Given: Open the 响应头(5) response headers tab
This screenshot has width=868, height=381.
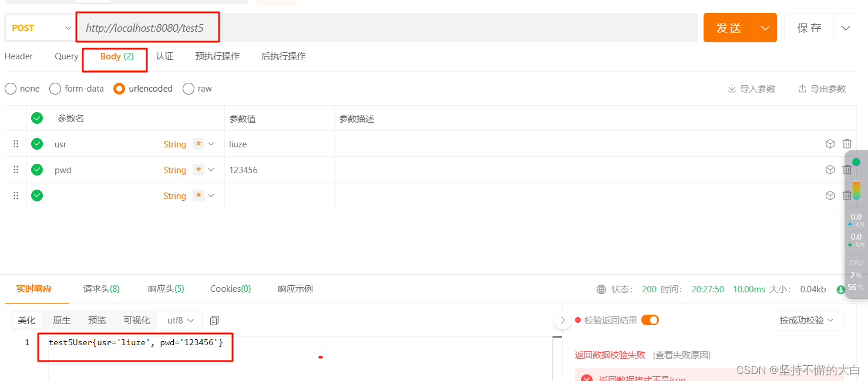Looking at the screenshot, I should pyautogui.click(x=166, y=289).
